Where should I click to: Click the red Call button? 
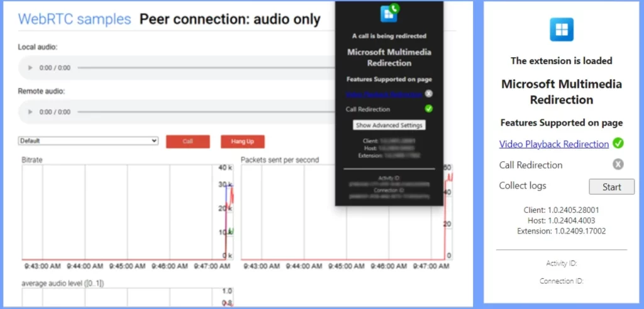(187, 141)
